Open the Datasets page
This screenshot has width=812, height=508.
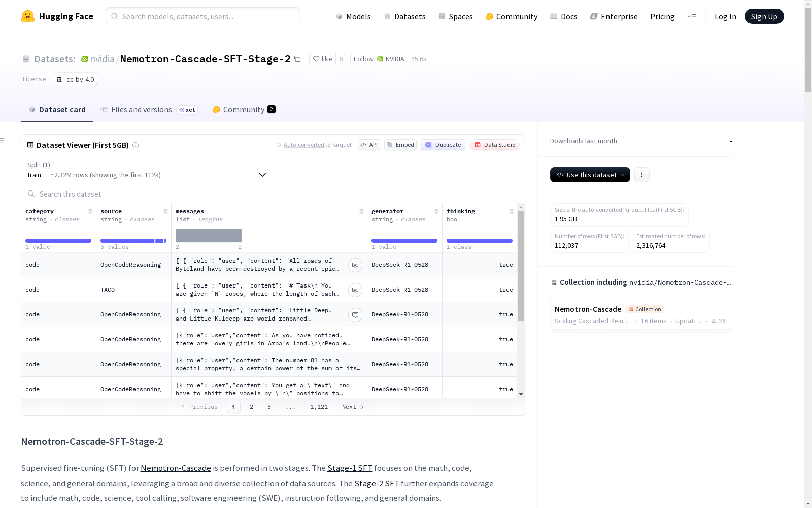pos(404,16)
